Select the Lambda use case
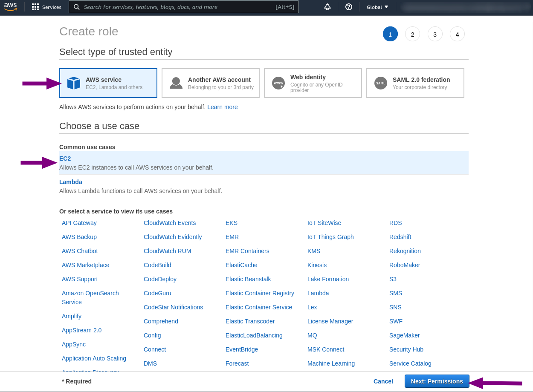This screenshot has width=533, height=392. click(x=70, y=182)
